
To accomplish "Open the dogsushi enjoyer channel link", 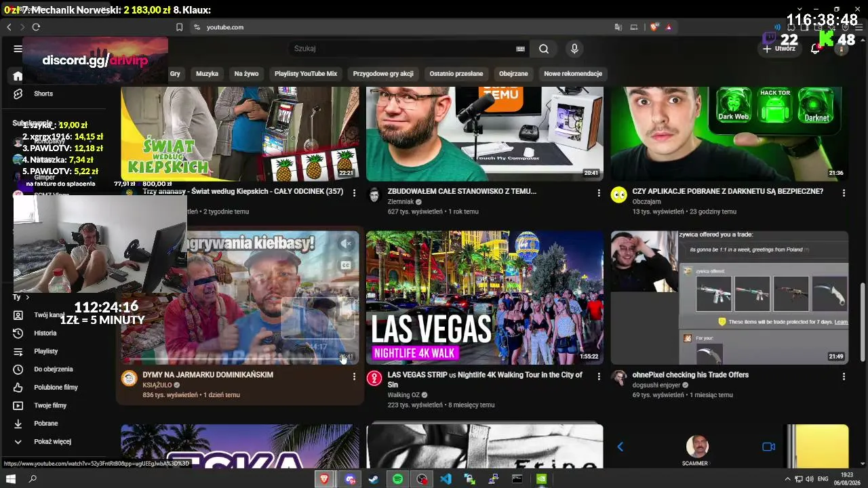I will (656, 385).
